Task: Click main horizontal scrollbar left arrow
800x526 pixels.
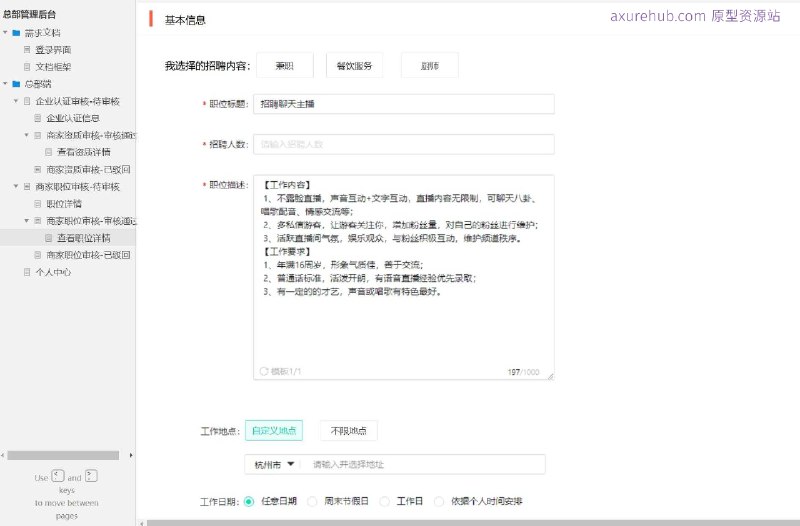Action: point(142,523)
